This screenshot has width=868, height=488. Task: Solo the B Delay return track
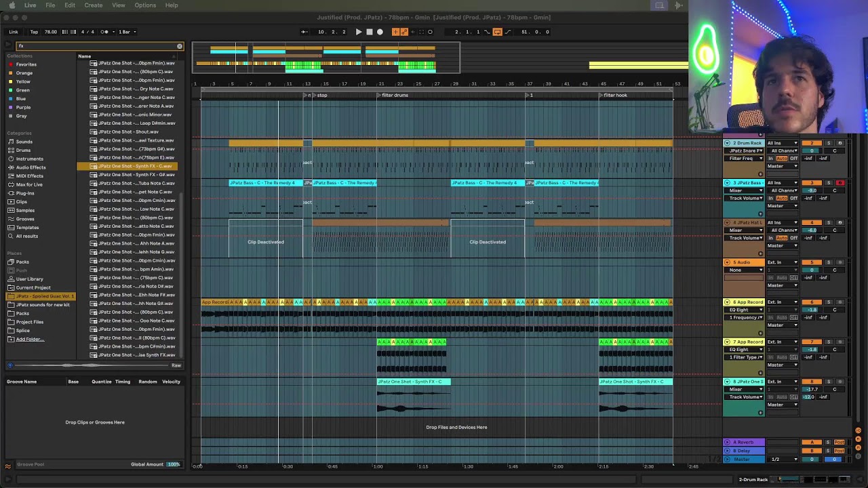(x=828, y=451)
